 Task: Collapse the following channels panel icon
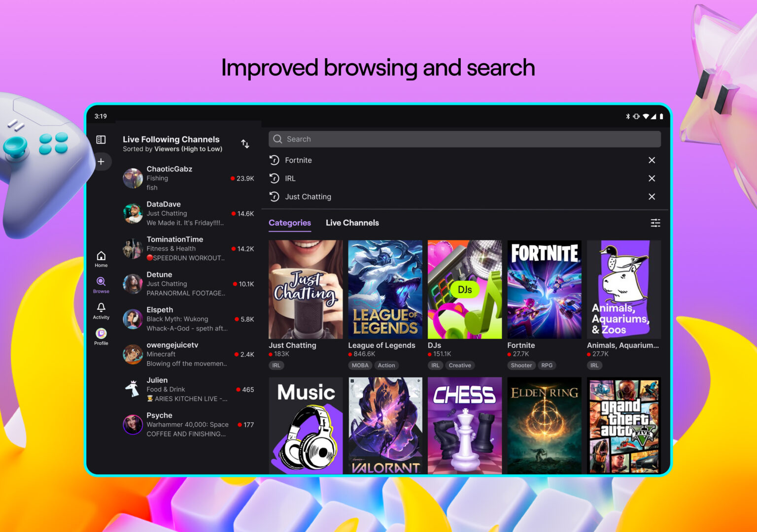point(101,139)
